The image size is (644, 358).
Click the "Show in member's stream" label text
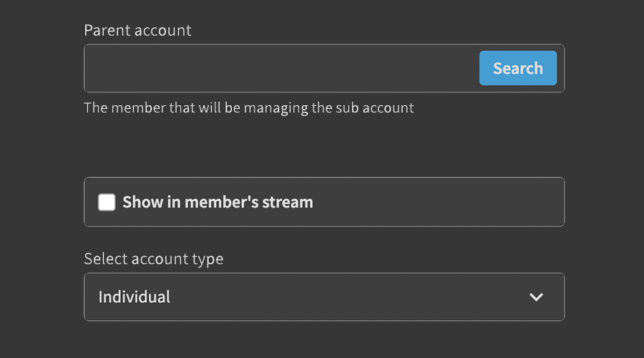tap(218, 202)
